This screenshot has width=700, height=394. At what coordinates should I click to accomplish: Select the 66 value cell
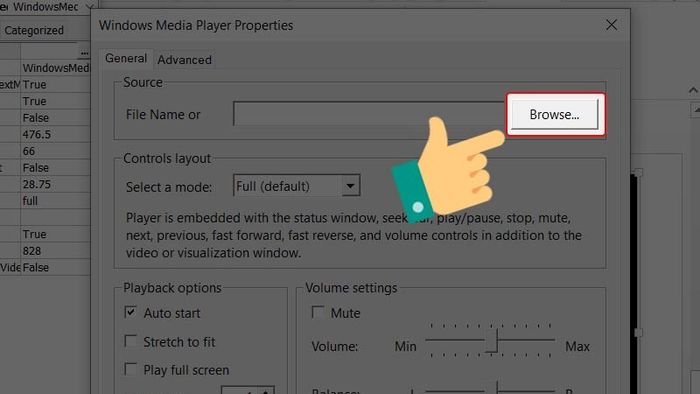click(x=55, y=151)
